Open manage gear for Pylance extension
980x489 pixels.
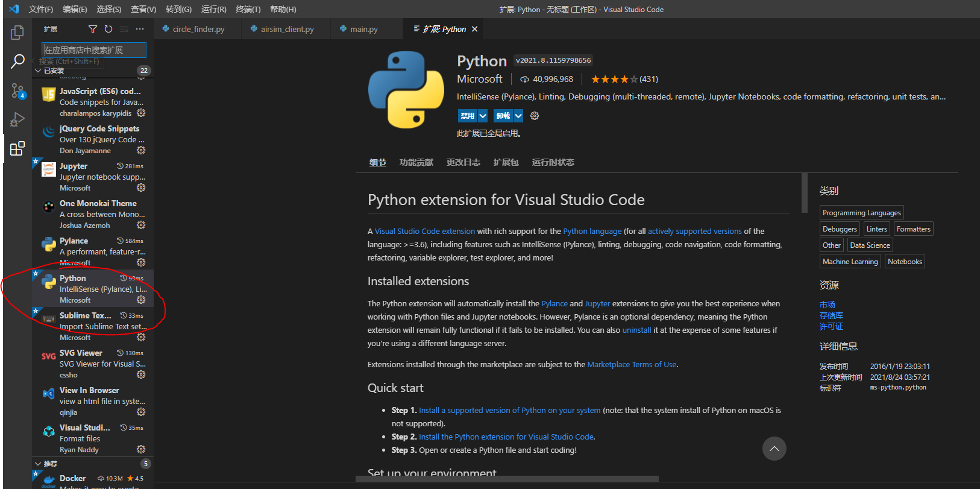click(141, 262)
